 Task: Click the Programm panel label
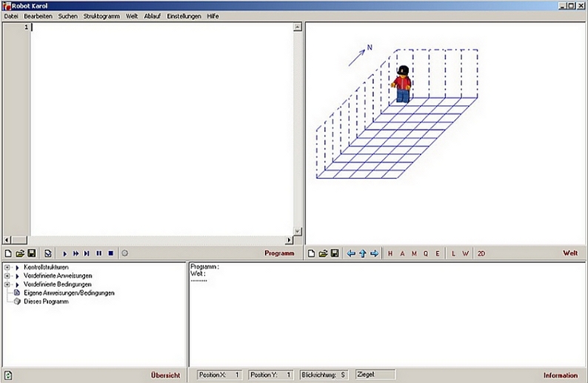click(x=279, y=253)
